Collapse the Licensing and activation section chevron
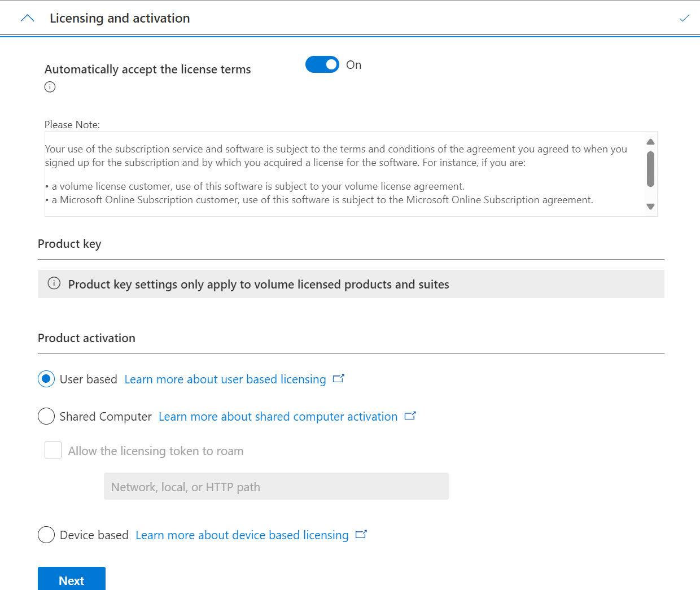 [x=27, y=18]
